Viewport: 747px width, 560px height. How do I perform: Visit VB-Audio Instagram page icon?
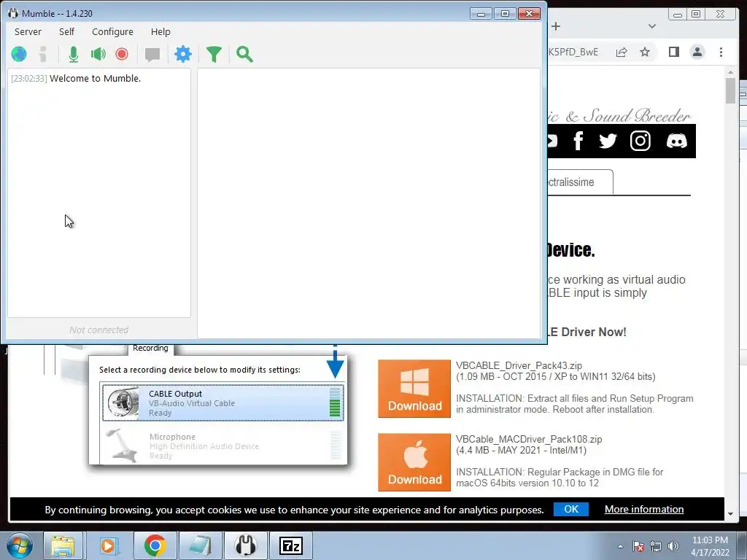(x=640, y=141)
